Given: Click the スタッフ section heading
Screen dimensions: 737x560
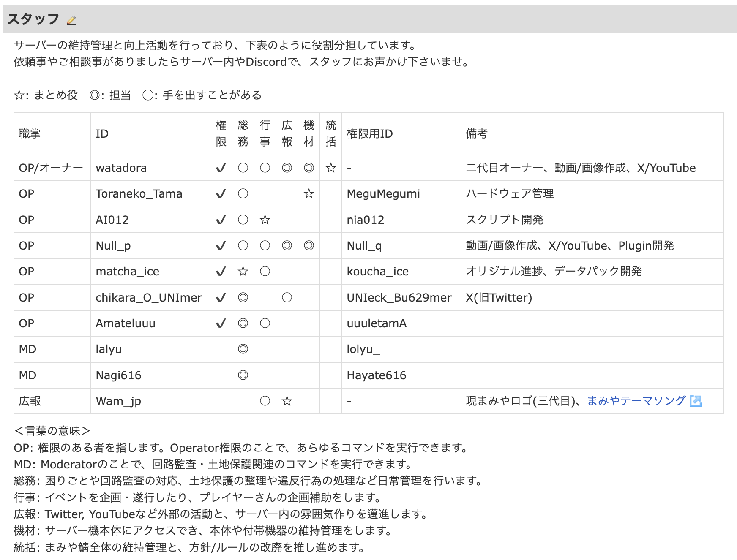Looking at the screenshot, I should coord(33,19).
